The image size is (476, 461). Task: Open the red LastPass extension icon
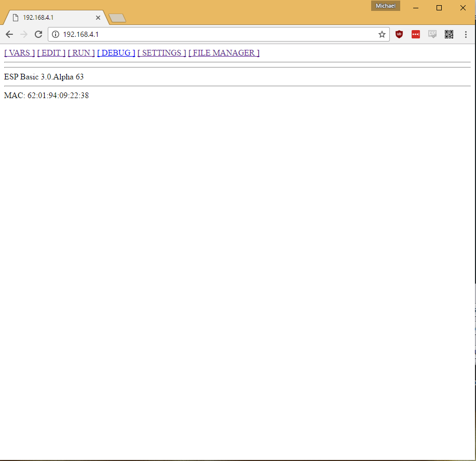416,34
